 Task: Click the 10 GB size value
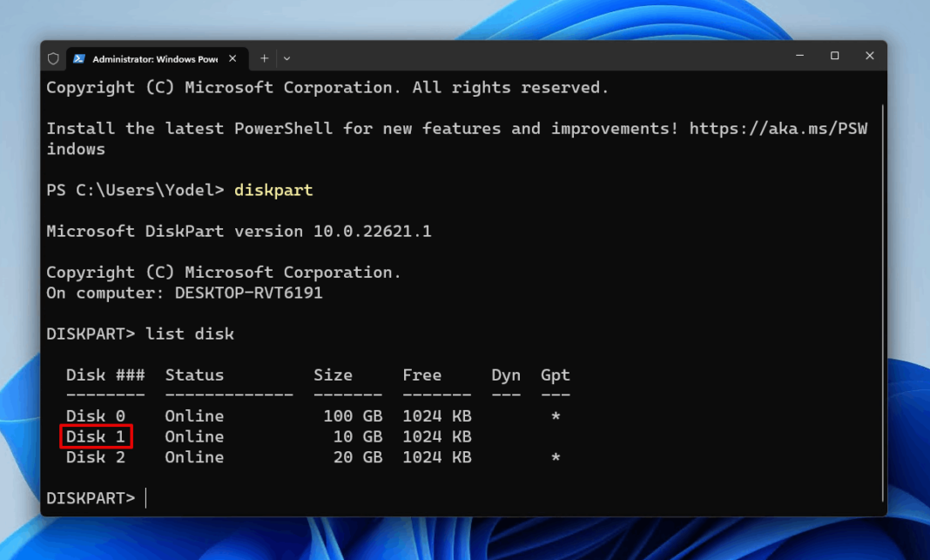coord(357,436)
